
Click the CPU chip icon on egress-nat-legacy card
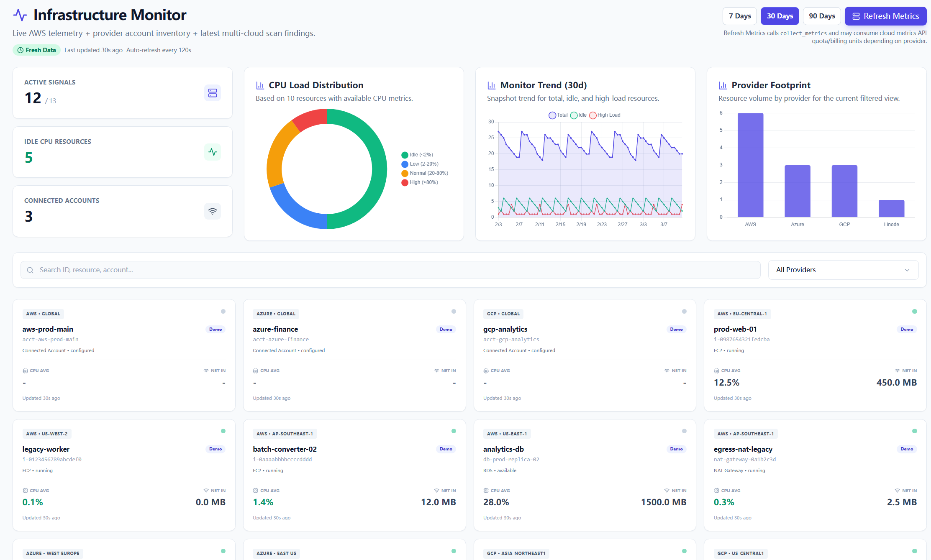click(x=717, y=491)
